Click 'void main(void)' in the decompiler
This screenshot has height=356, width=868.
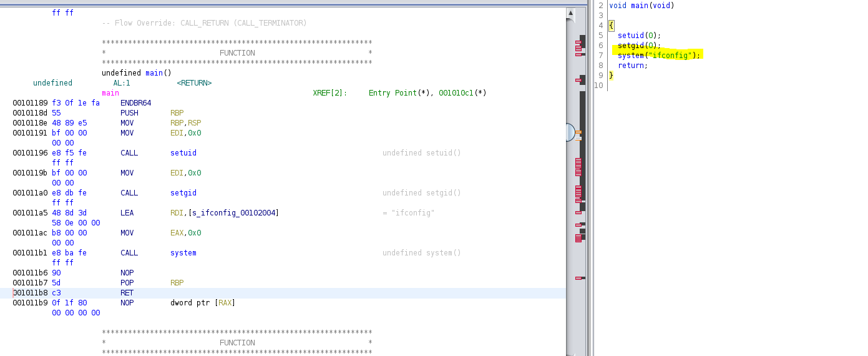coord(641,6)
